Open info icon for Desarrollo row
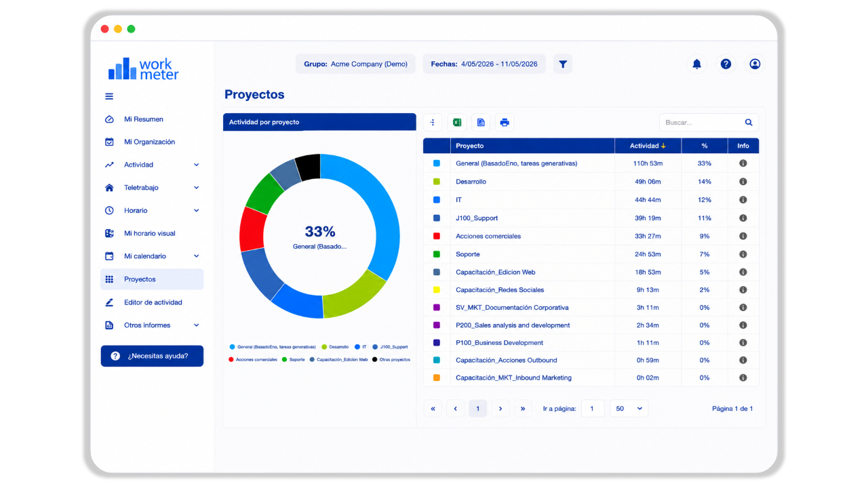 tap(743, 182)
